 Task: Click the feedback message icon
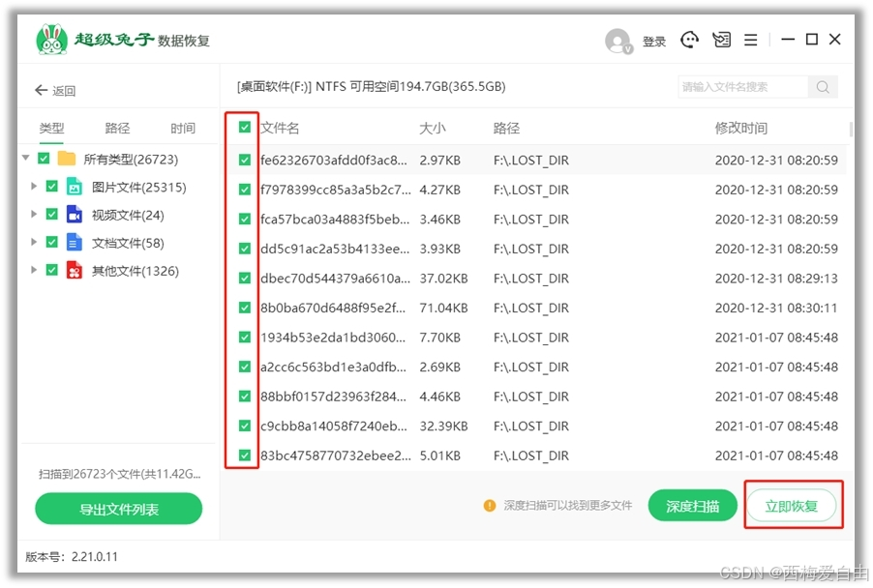(722, 40)
